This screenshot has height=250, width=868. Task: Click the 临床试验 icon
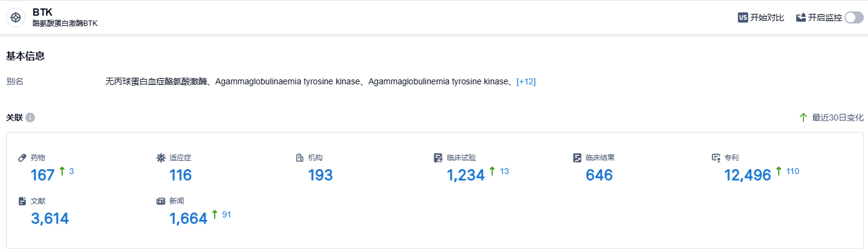click(439, 158)
